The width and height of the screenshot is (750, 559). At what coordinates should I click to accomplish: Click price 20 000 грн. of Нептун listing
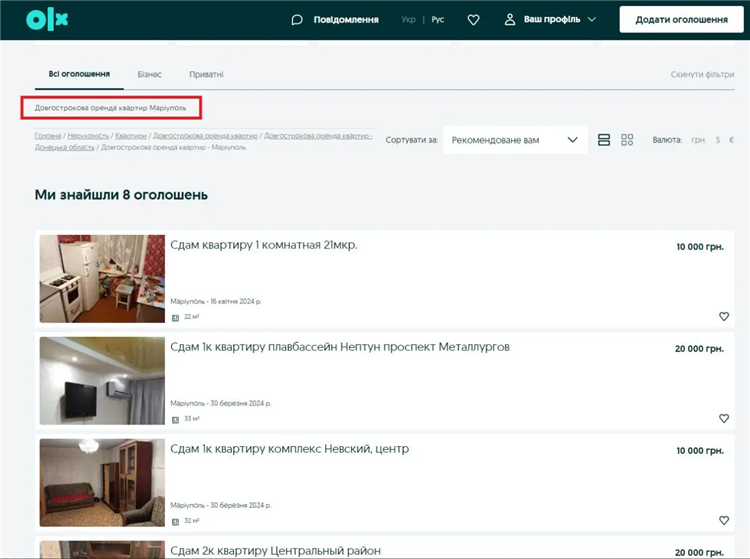pyautogui.click(x=699, y=349)
